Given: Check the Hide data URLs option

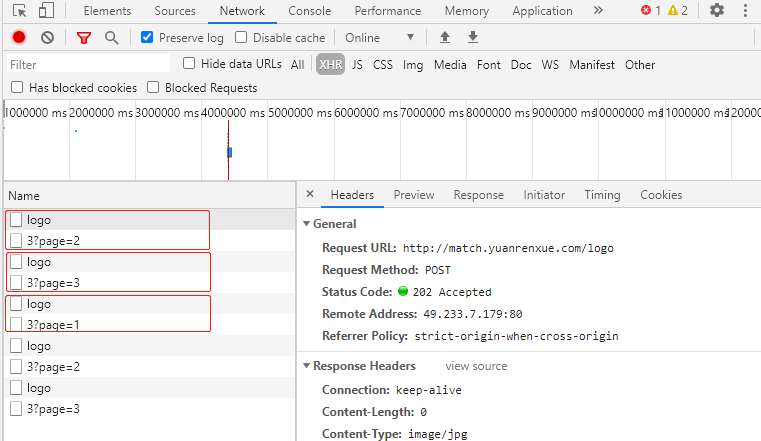Looking at the screenshot, I should pos(191,64).
